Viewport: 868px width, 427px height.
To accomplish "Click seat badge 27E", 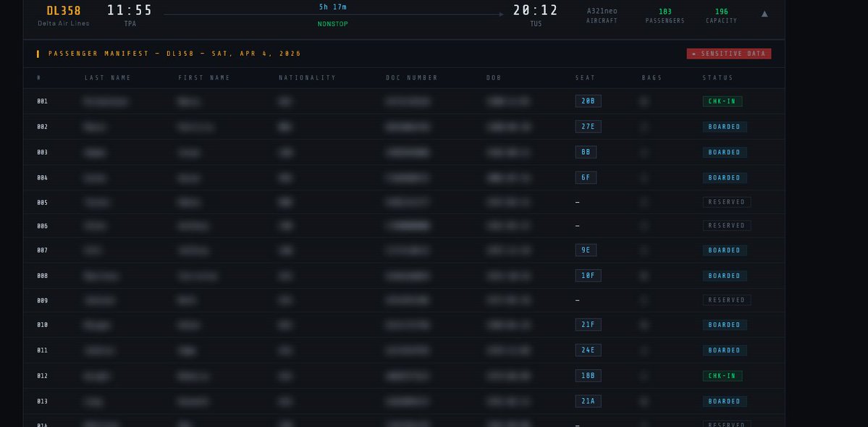I will tap(588, 127).
